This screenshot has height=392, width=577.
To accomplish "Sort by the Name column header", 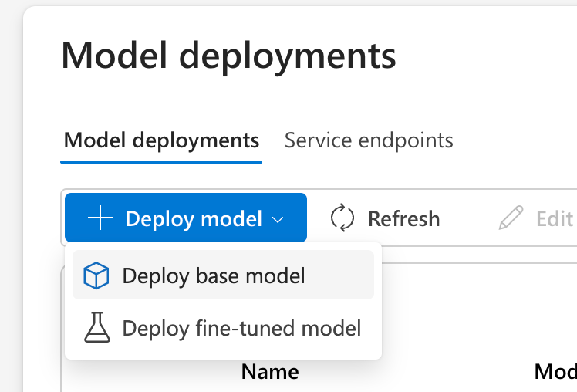I will click(270, 372).
